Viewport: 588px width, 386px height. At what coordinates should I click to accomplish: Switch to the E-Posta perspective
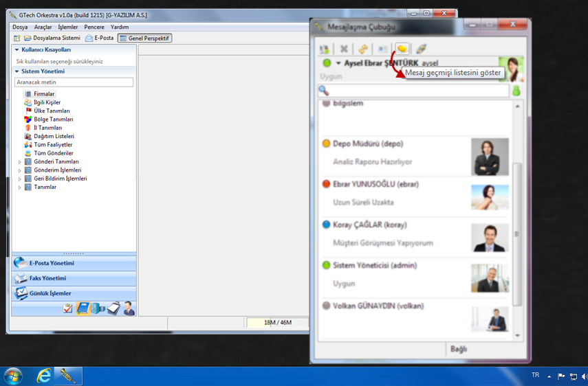point(99,38)
